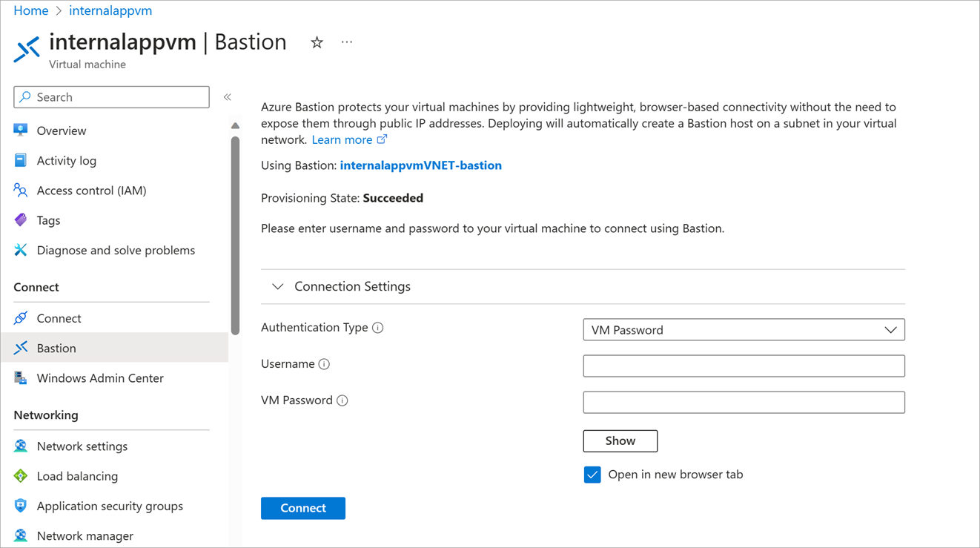Open the Authentication Type dropdown

744,330
